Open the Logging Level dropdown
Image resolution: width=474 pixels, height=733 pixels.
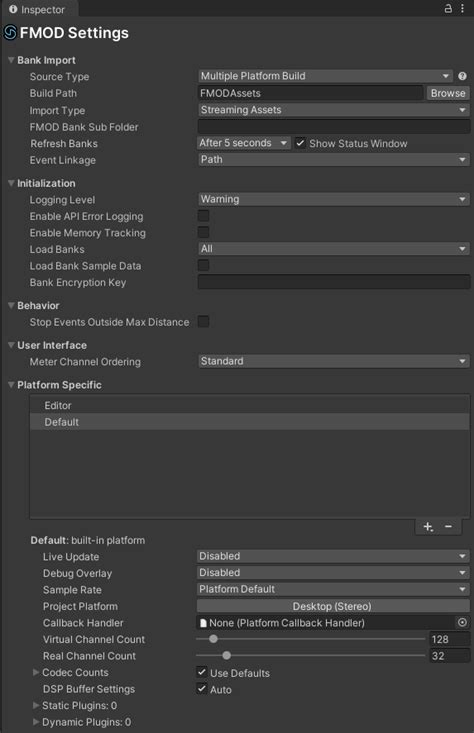point(334,200)
